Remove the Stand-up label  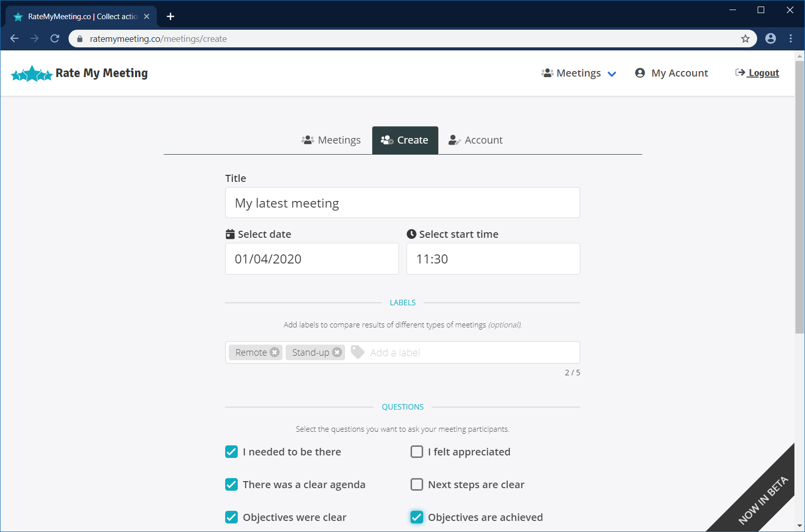[x=337, y=352]
